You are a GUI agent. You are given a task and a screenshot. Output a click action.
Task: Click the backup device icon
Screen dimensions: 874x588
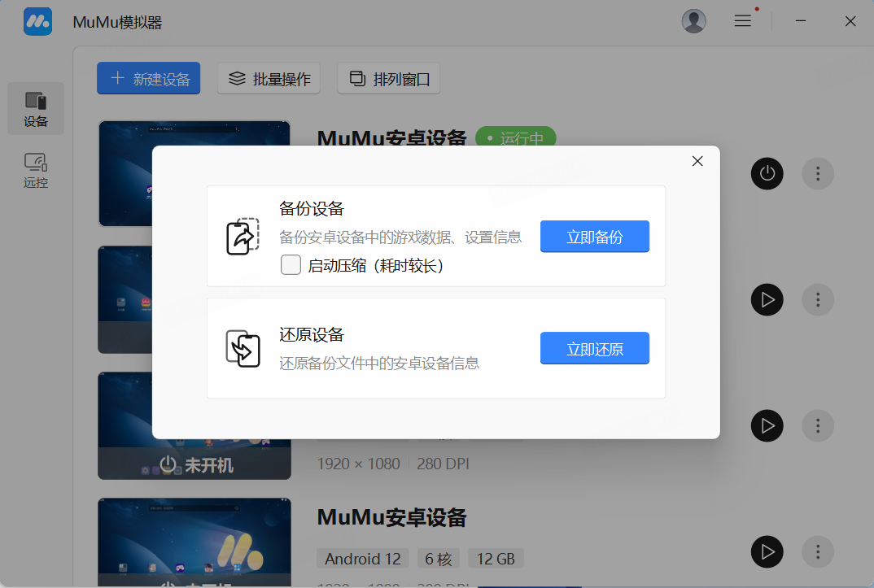pyautogui.click(x=243, y=237)
